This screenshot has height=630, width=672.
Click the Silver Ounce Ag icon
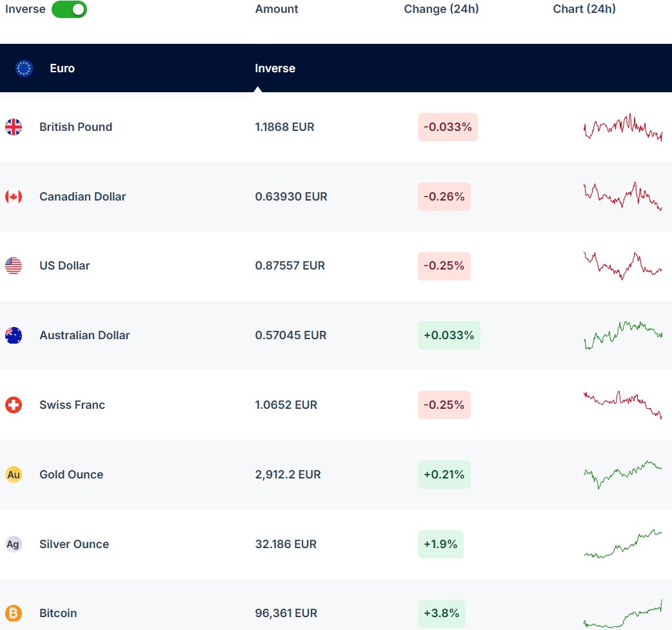tap(14, 544)
